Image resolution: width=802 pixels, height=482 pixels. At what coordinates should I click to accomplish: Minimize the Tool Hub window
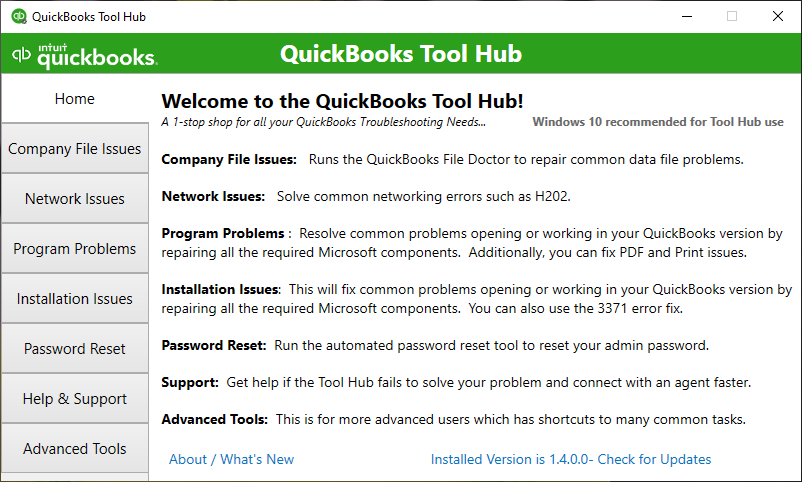(687, 16)
